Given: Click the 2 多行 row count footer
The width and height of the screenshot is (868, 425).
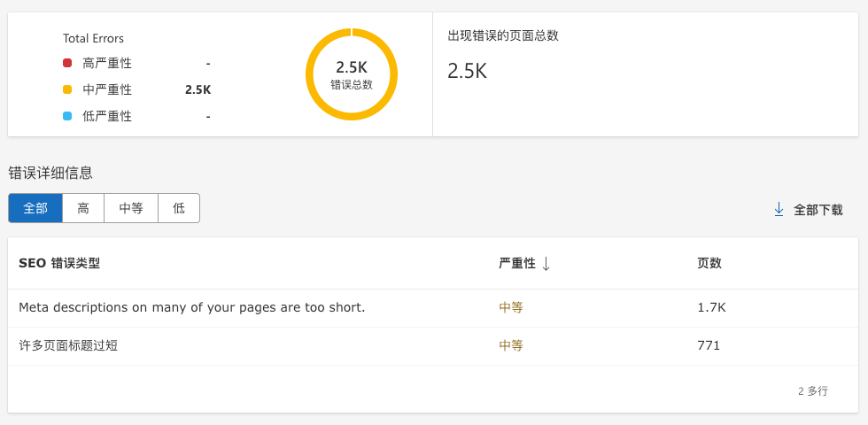Looking at the screenshot, I should click(812, 390).
